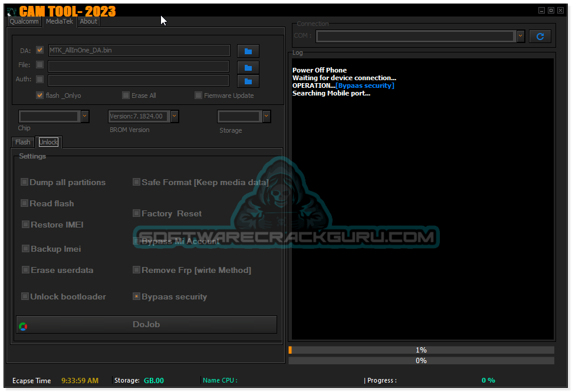The width and height of the screenshot is (572, 392).
Task: Minimize the CAM TOOL window
Action: pos(541,10)
